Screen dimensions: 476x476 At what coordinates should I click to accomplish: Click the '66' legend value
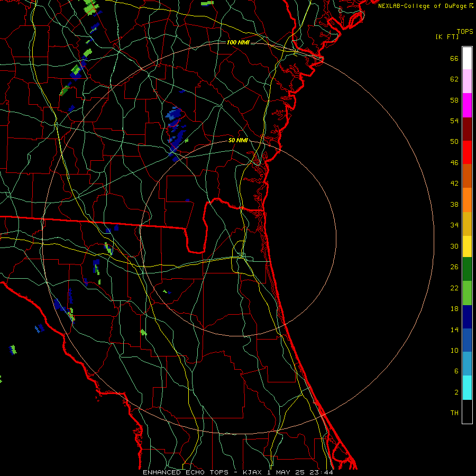(x=454, y=59)
